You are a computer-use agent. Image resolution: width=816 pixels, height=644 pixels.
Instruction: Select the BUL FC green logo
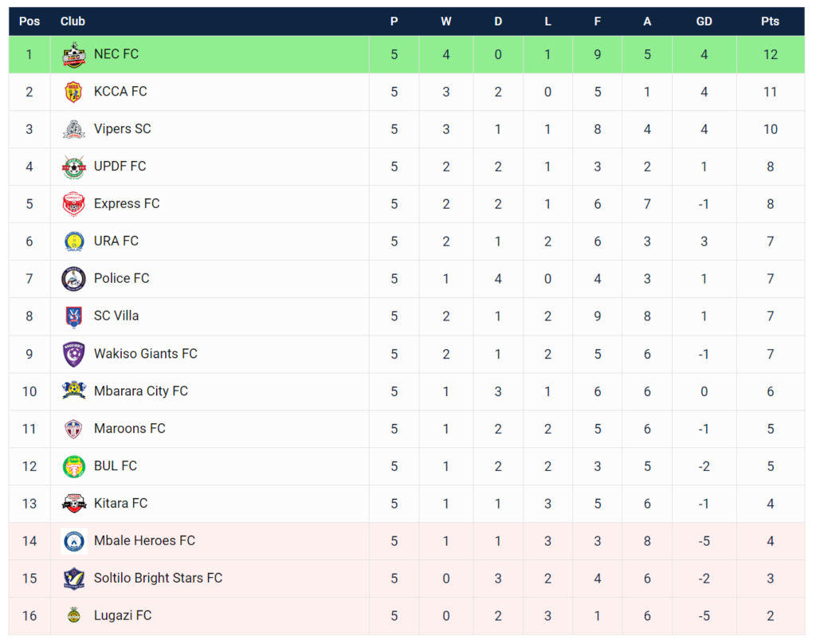[x=74, y=466]
